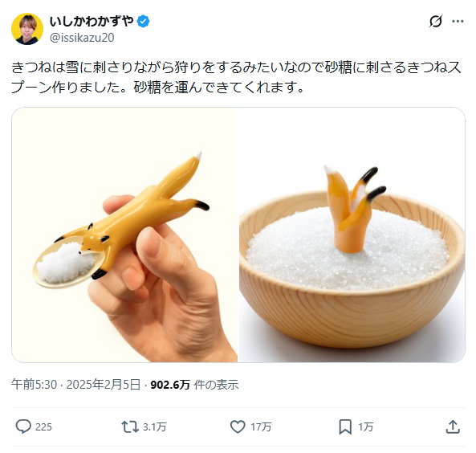Click the 1万 bookmarks count
476x453 pixels.
click(365, 426)
